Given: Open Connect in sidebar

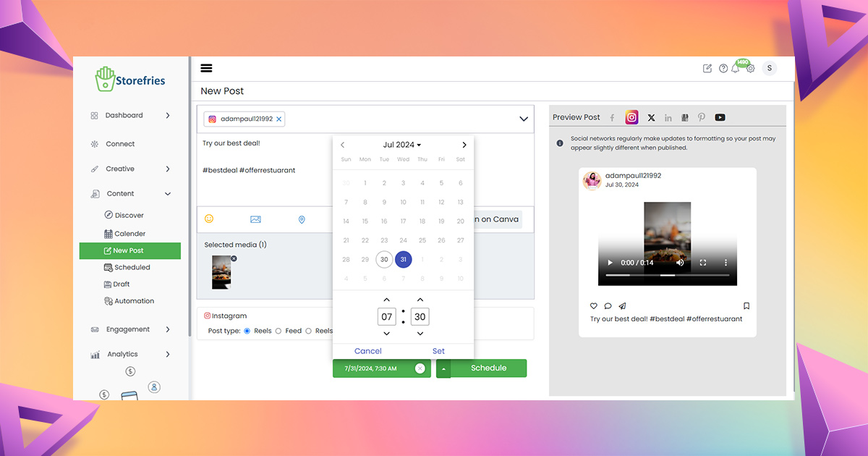Looking at the screenshot, I should (120, 144).
